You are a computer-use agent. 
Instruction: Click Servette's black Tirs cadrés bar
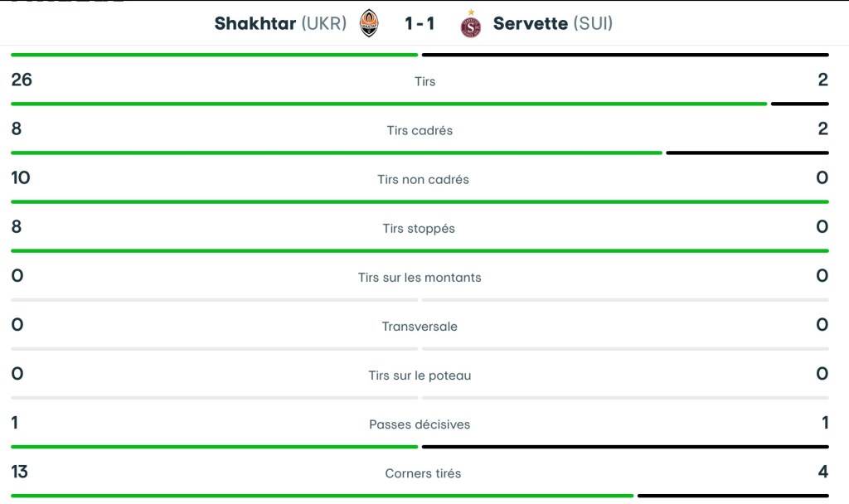coord(746,153)
